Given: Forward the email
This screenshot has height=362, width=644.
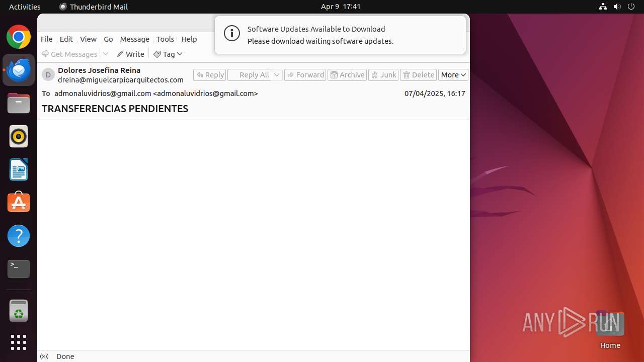Looking at the screenshot, I should coord(305,75).
